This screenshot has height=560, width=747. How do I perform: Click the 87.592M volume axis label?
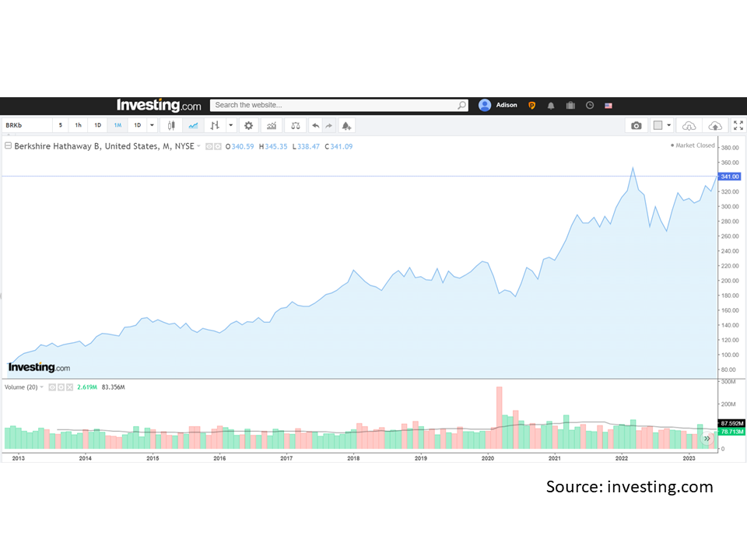pos(731,423)
